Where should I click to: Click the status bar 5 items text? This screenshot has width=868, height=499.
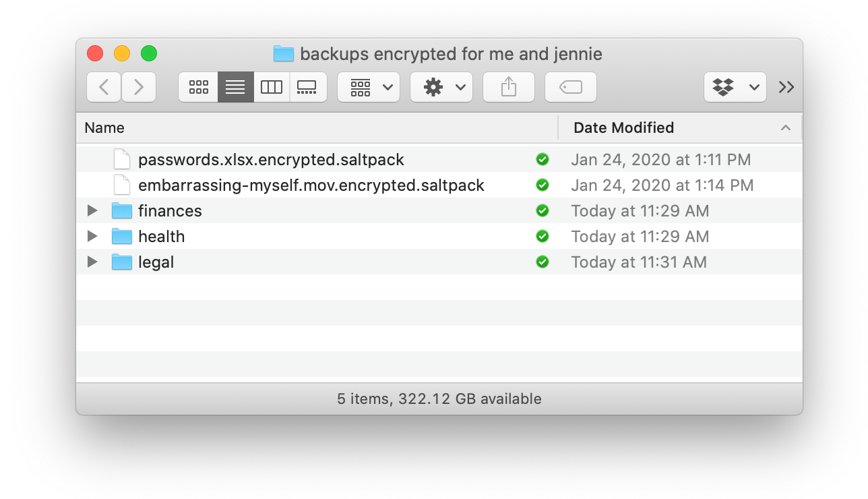pos(439,399)
